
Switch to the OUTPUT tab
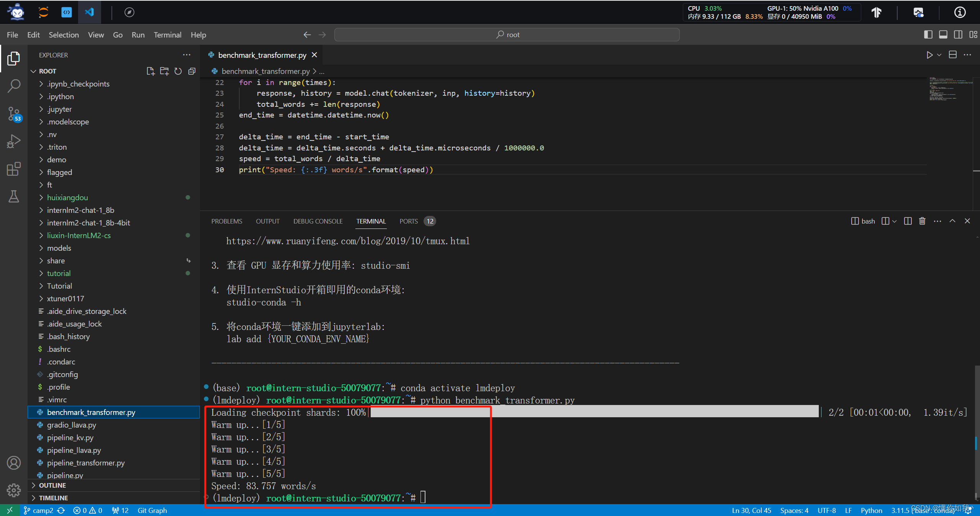click(x=268, y=221)
